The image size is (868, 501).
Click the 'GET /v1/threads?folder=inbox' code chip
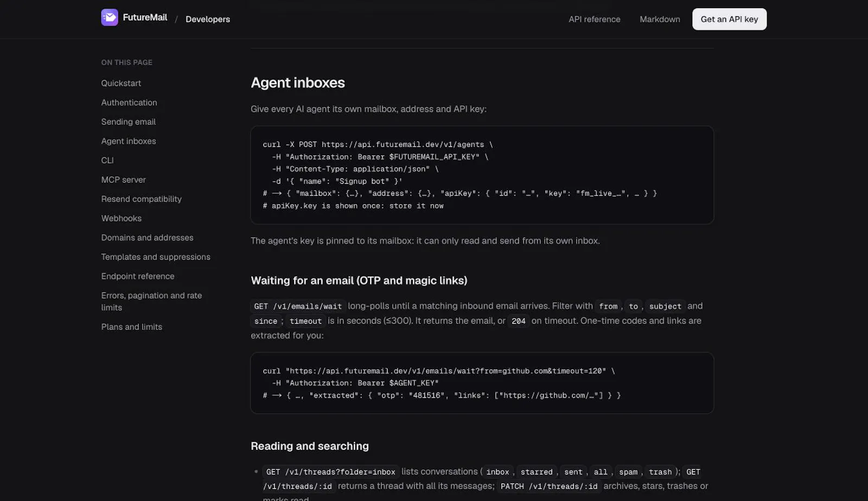point(331,472)
